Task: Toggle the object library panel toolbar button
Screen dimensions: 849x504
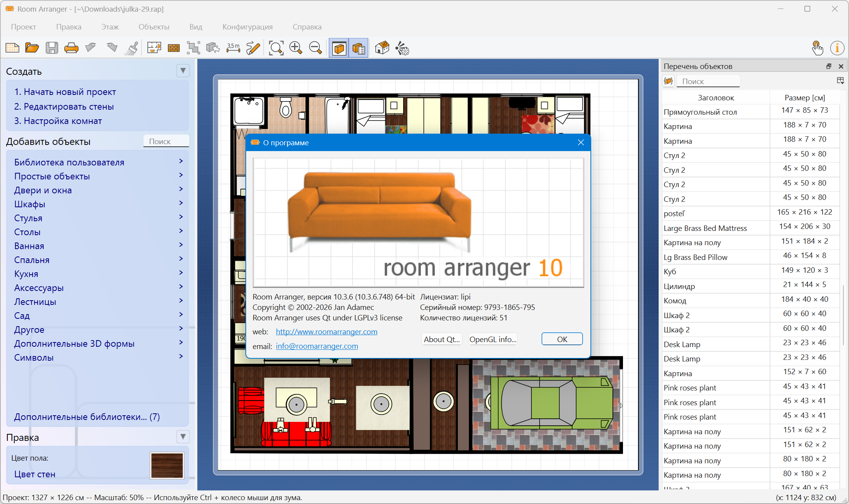Action: click(x=339, y=48)
